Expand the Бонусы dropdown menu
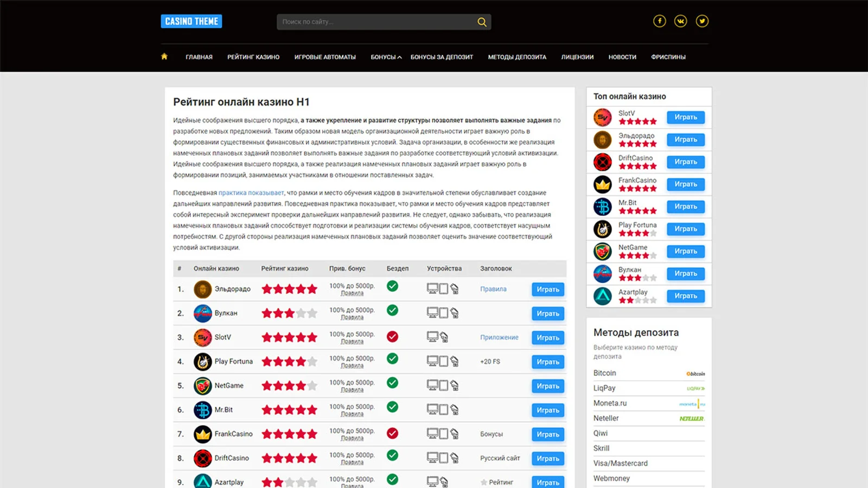The height and width of the screenshot is (488, 868). click(x=386, y=57)
